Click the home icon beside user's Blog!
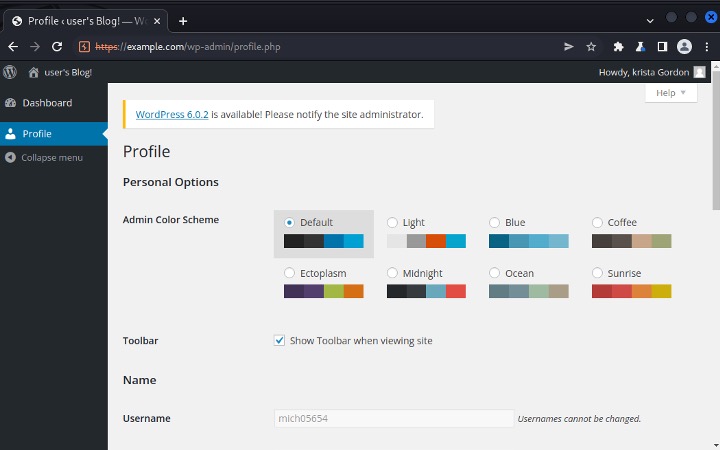Screen dimensions: 720x450 (x=34, y=72)
